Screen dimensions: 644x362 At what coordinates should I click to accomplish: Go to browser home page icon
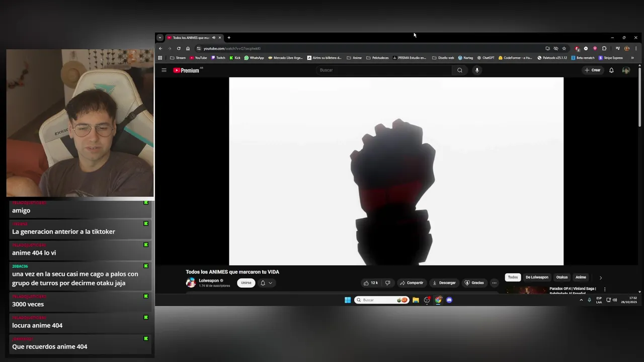click(188, 49)
